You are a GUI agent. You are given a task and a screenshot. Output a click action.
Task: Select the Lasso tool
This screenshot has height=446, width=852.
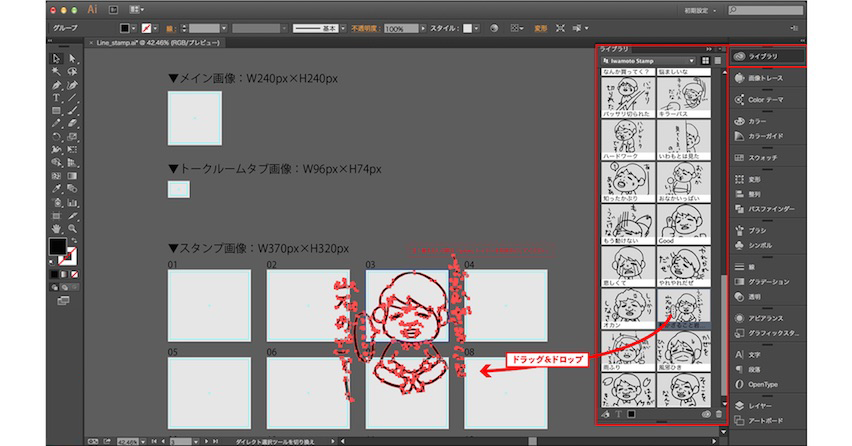click(x=72, y=72)
